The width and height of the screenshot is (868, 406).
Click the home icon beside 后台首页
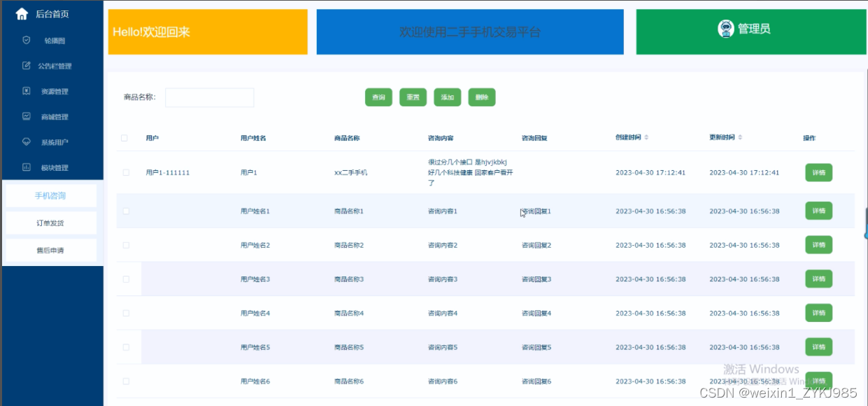[x=22, y=14]
